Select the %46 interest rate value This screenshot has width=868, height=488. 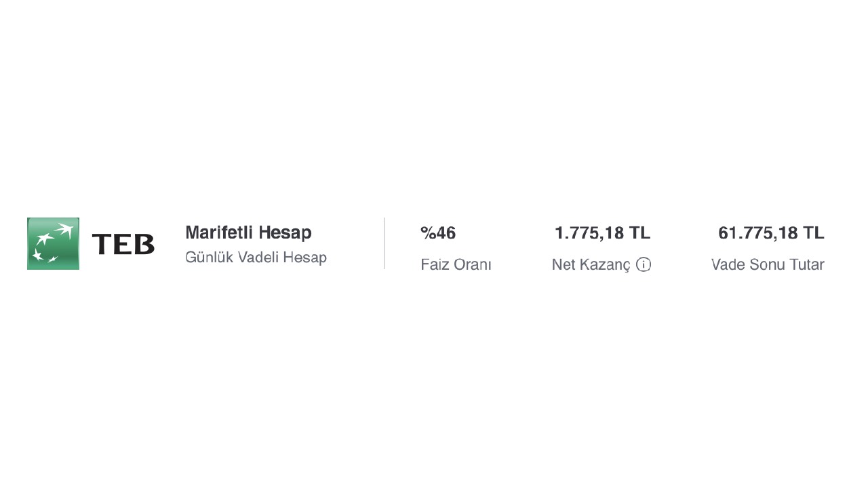[x=438, y=233]
